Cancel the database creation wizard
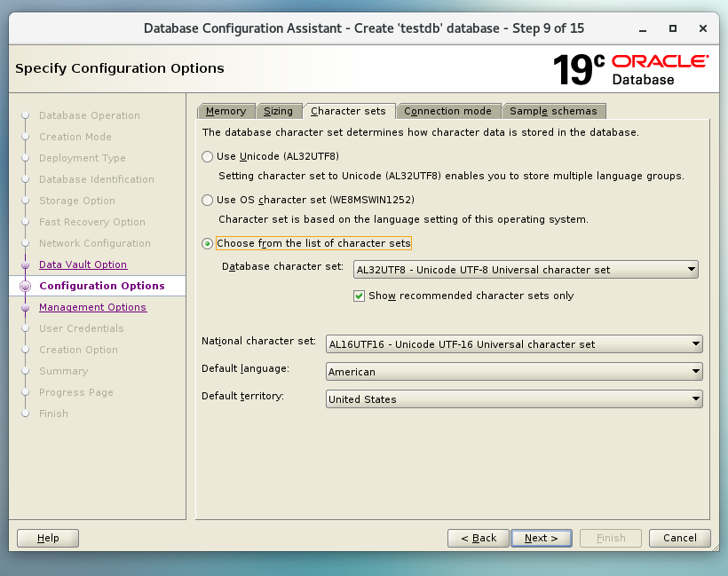The image size is (728, 576). (679, 538)
